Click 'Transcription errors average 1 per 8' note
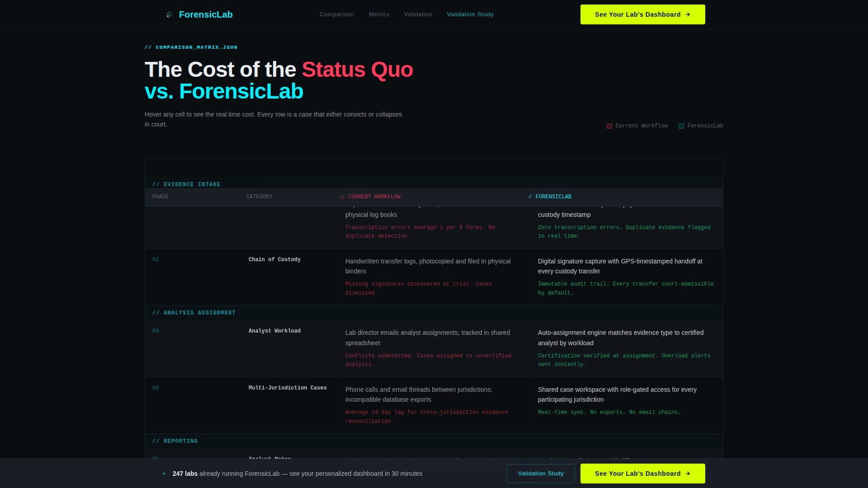This screenshot has width=868, height=488. pos(420,232)
